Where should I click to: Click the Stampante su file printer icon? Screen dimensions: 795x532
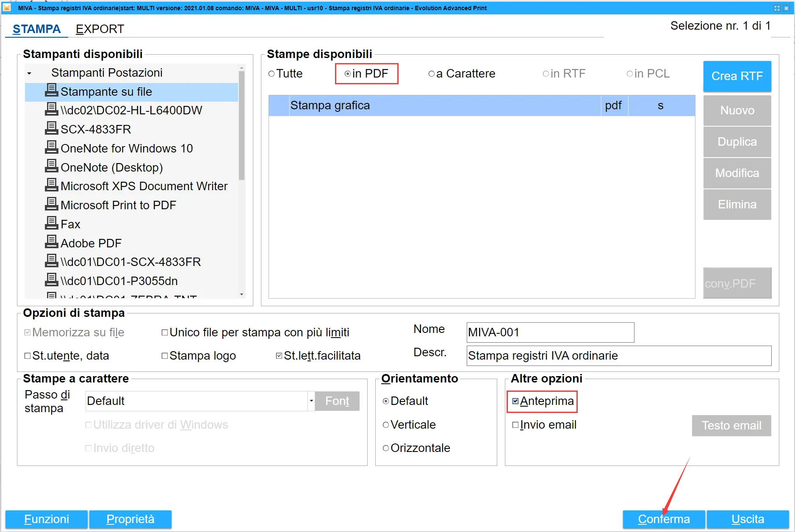tap(51, 91)
